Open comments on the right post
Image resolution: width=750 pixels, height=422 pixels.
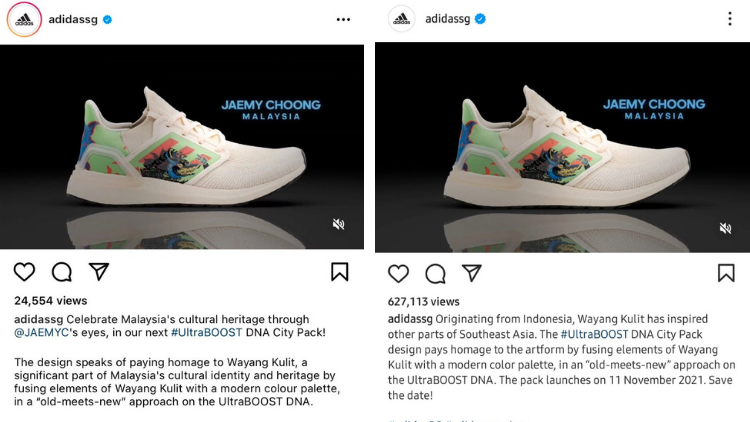click(x=435, y=274)
